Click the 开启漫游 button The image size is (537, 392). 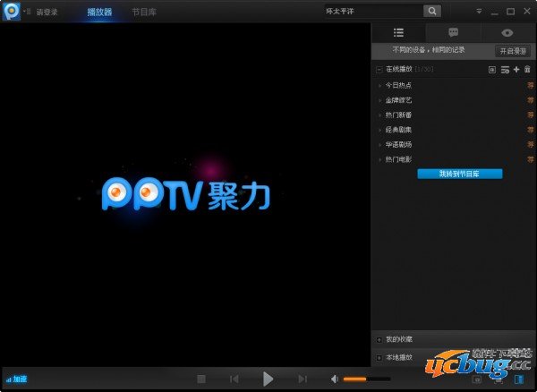tap(513, 51)
